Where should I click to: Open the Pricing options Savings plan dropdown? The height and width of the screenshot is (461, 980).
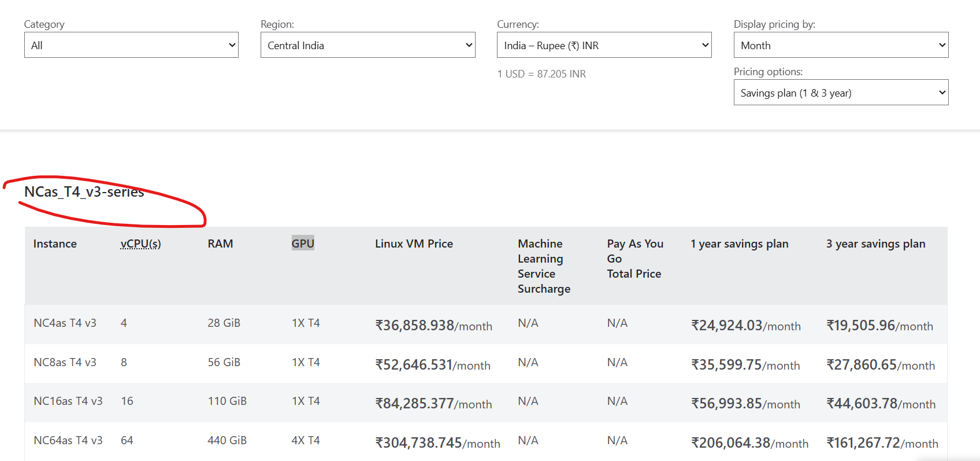click(841, 93)
